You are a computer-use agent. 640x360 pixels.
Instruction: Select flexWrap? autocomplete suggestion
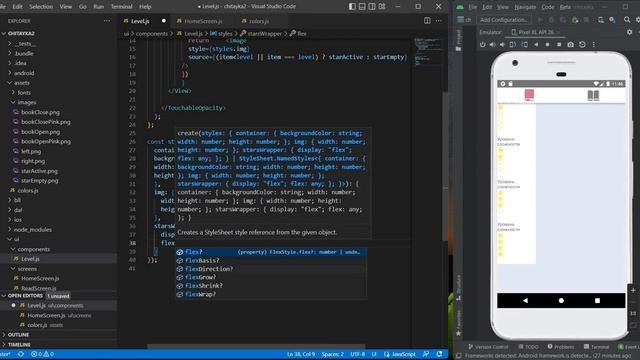click(x=271, y=294)
